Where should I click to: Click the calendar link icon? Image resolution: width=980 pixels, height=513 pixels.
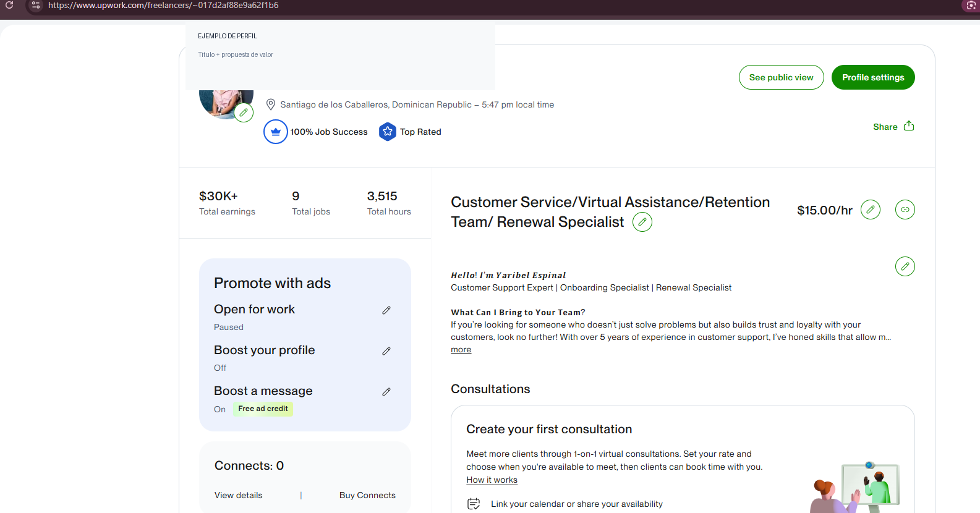(x=474, y=504)
